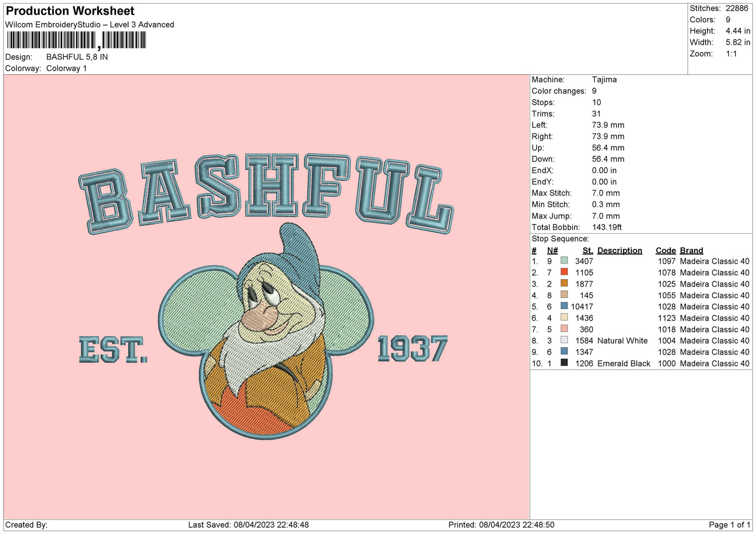The height and width of the screenshot is (534, 756).
Task: Pick the golden brown swatch for stop 3
Action: (x=564, y=283)
